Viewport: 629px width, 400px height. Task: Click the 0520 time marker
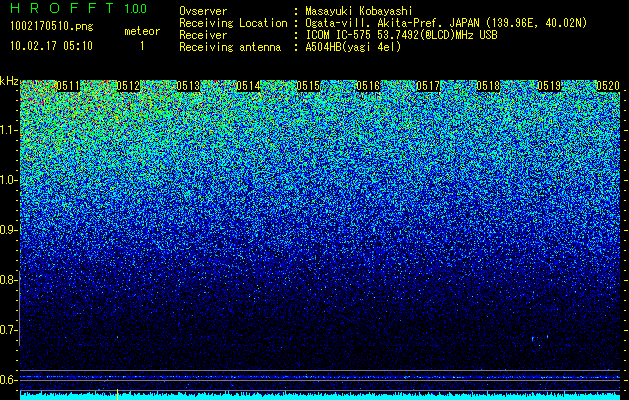[x=608, y=86]
